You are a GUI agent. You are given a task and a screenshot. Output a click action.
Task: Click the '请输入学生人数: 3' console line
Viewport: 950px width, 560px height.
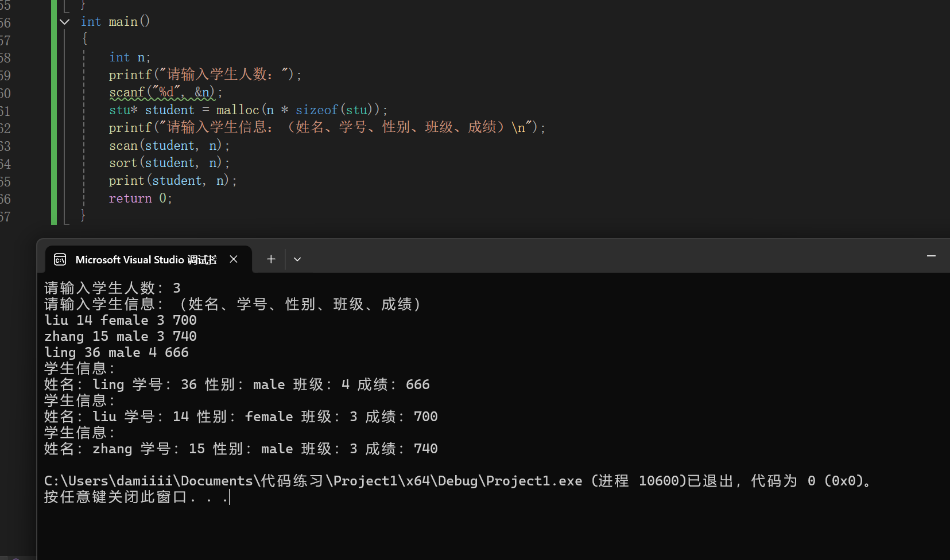tap(113, 288)
